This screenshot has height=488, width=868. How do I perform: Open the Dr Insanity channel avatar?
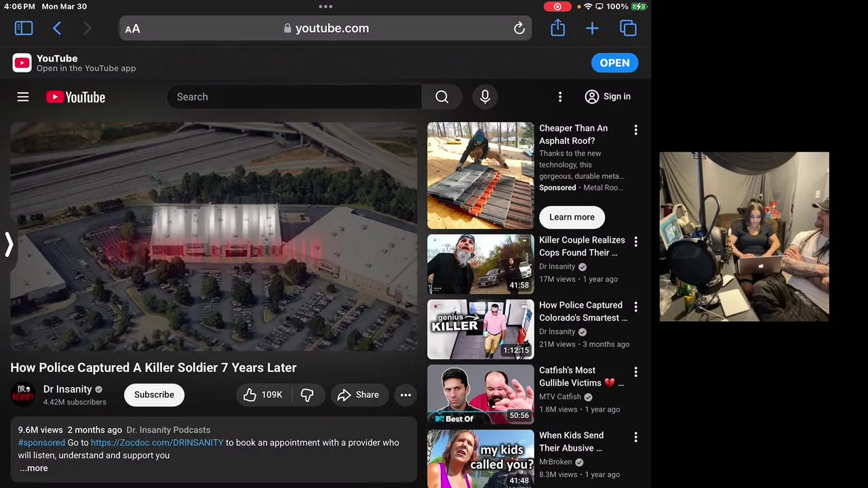23,394
